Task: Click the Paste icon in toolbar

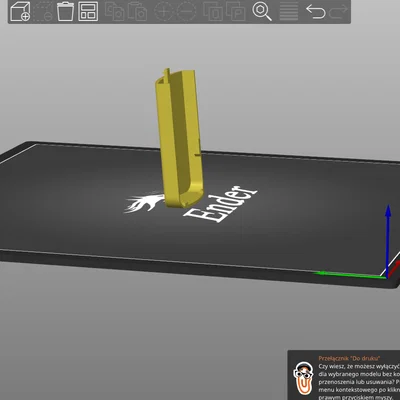Action: [137, 11]
